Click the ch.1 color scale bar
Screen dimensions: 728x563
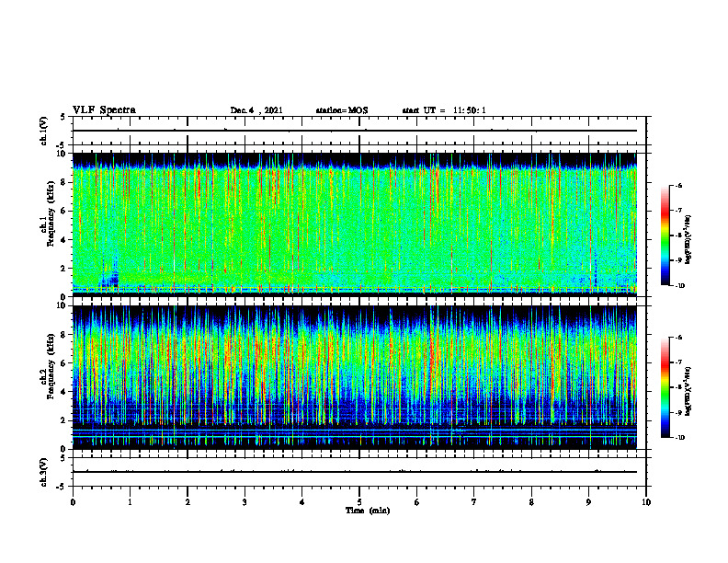coord(665,236)
